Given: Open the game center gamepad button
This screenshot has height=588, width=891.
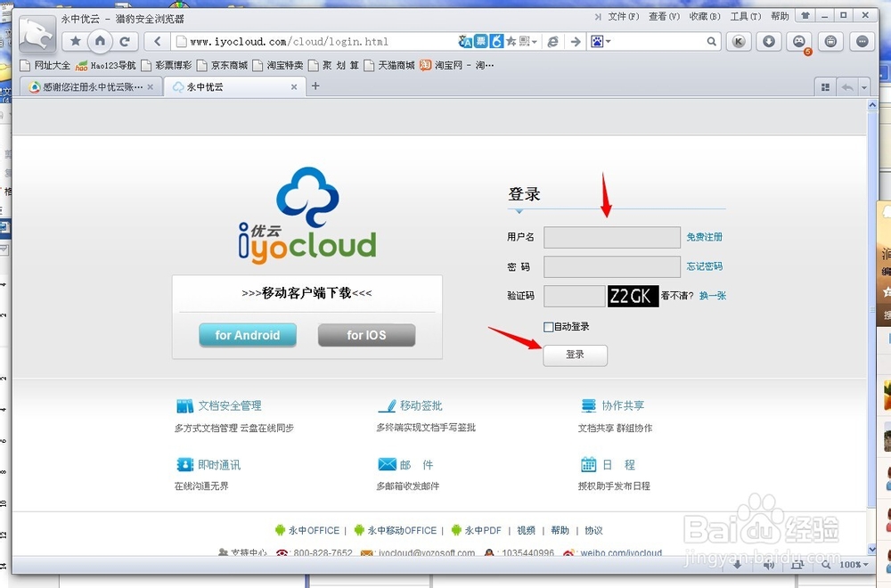Looking at the screenshot, I should pyautogui.click(x=799, y=41).
